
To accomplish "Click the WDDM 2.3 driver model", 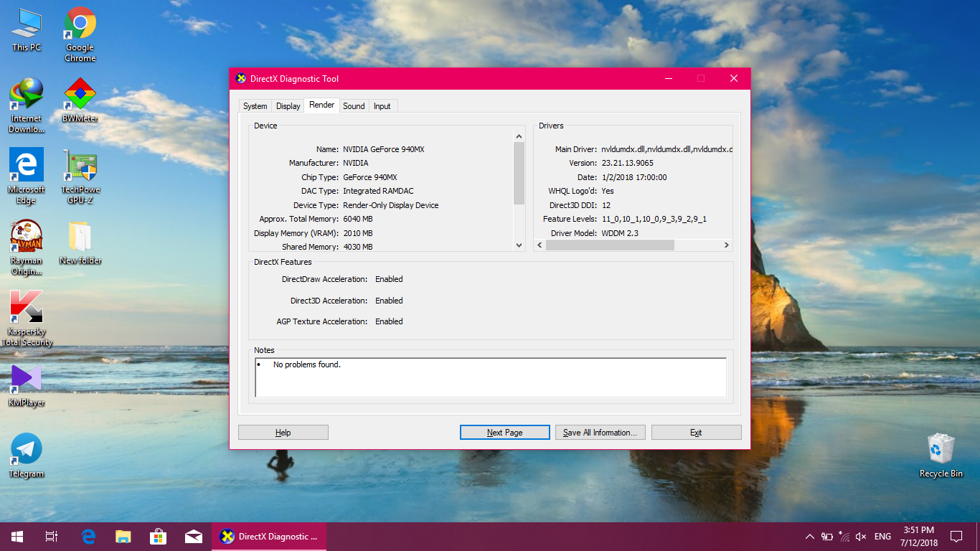I will pos(620,233).
